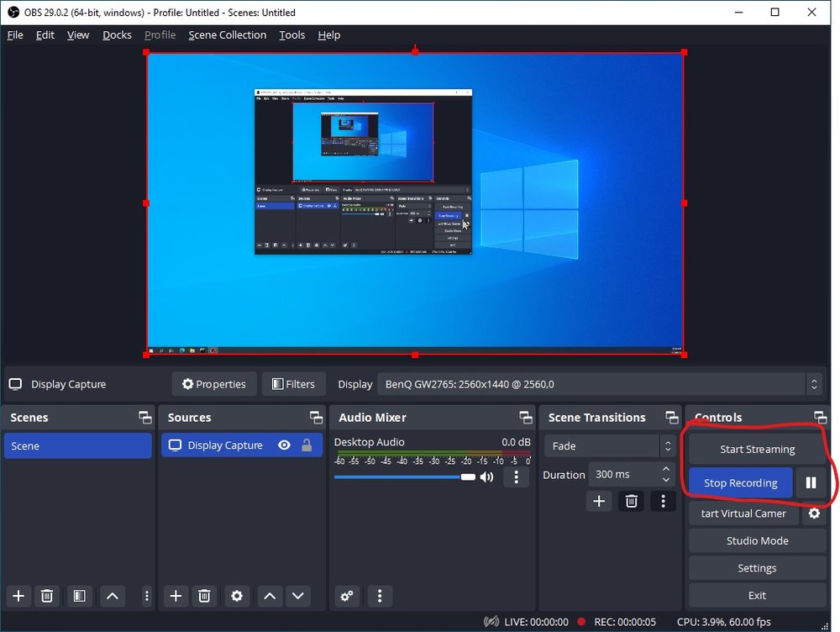Exit OBS using the Exit button
Viewport: 840px width, 632px height.
point(757,596)
